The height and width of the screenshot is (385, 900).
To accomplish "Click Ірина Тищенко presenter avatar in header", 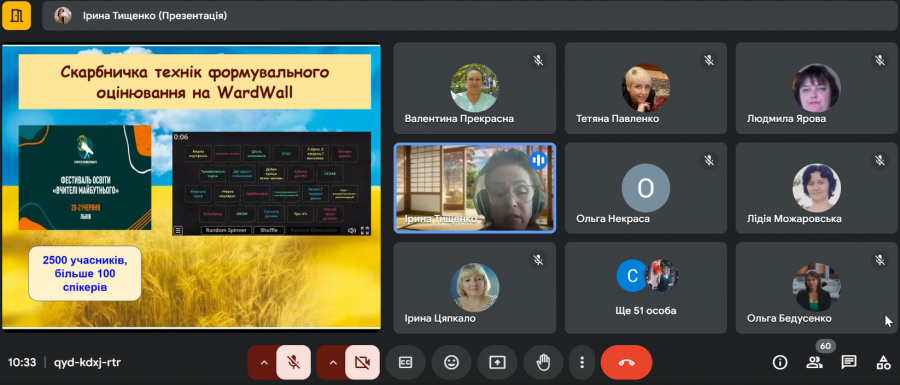I will point(63,15).
